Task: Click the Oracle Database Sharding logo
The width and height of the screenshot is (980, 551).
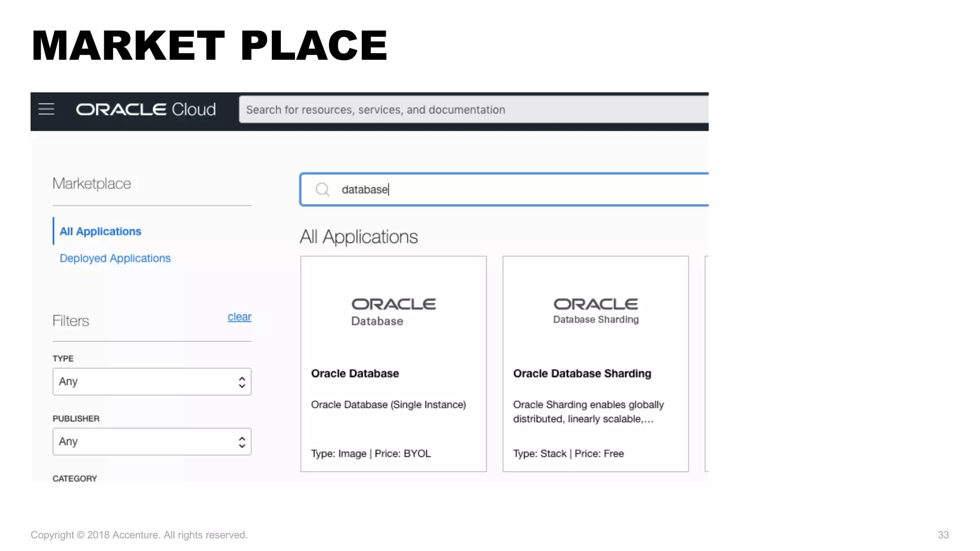Action: click(x=596, y=311)
